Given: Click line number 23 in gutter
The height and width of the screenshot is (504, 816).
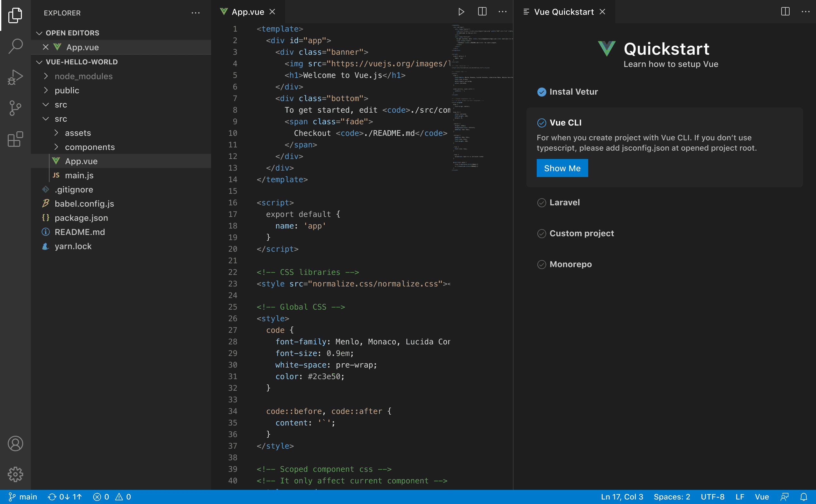Looking at the screenshot, I should tap(233, 284).
